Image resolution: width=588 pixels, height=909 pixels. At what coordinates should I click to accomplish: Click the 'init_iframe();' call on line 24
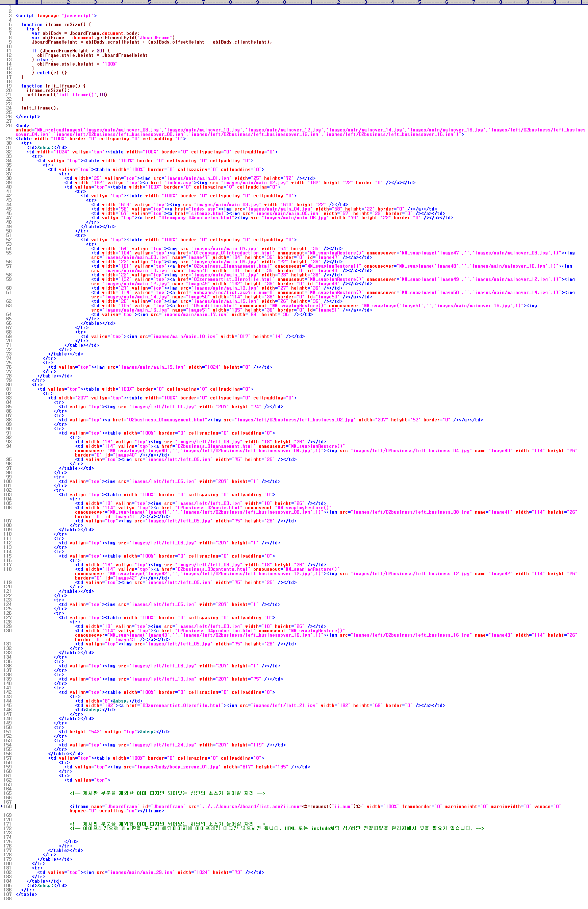(40, 108)
